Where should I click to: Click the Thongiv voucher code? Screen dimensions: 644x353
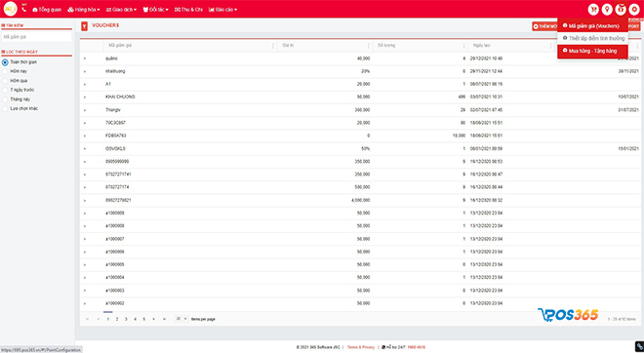113,110
